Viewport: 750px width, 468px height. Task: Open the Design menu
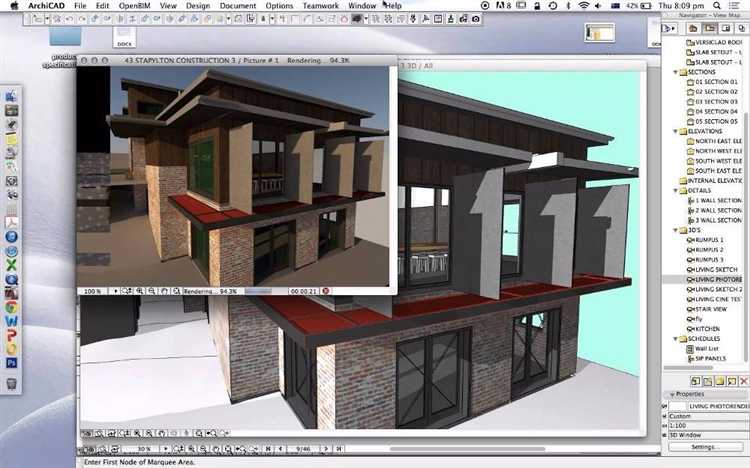coord(198,6)
